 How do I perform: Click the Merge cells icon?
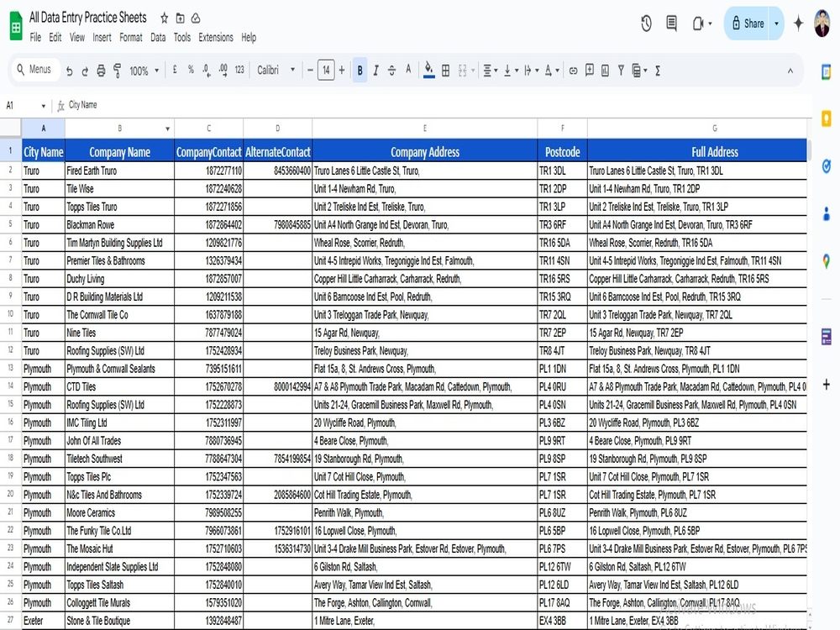tap(462, 71)
